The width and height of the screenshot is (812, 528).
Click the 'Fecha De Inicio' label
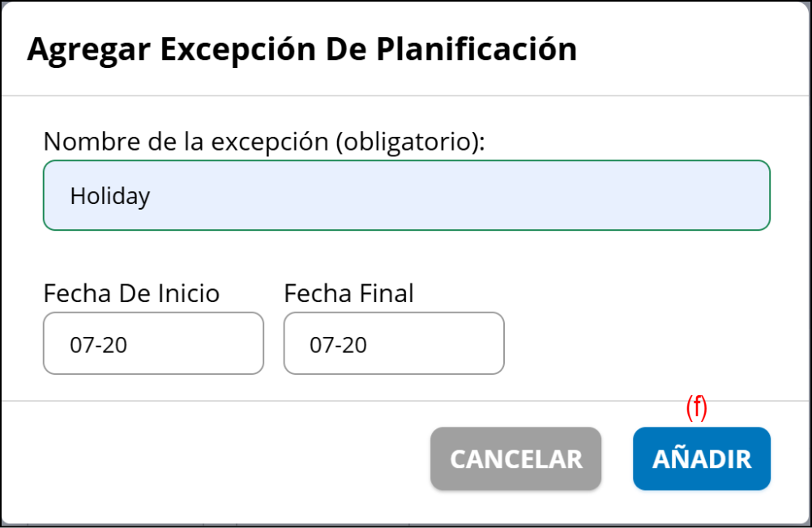coord(131,293)
